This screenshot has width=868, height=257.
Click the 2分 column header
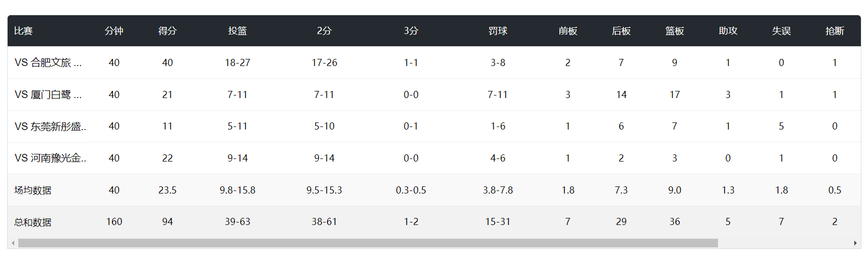324,31
